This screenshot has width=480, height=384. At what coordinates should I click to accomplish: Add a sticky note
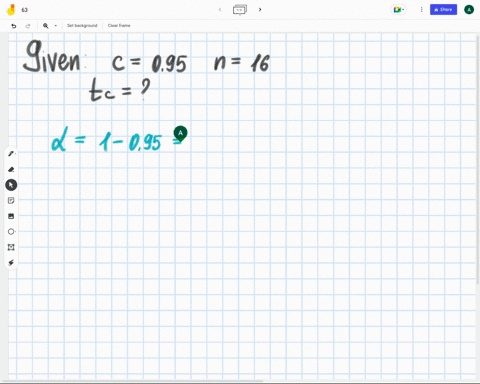click(x=11, y=200)
